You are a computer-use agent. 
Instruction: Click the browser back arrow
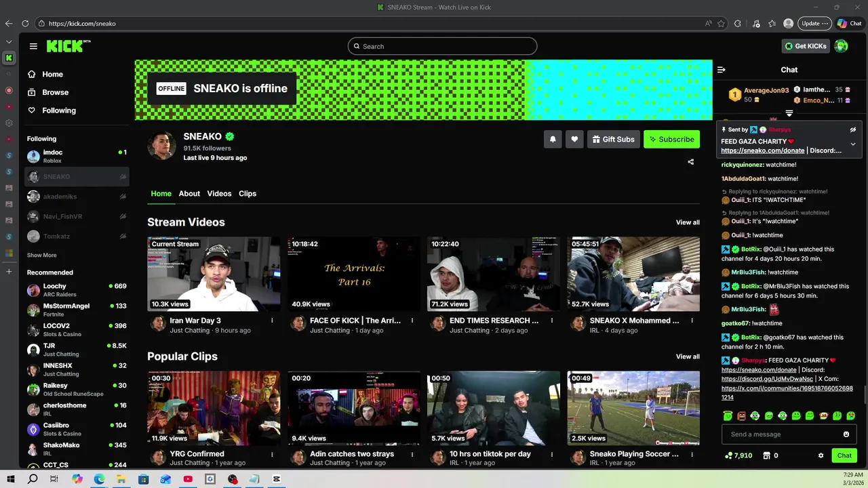[x=9, y=23]
